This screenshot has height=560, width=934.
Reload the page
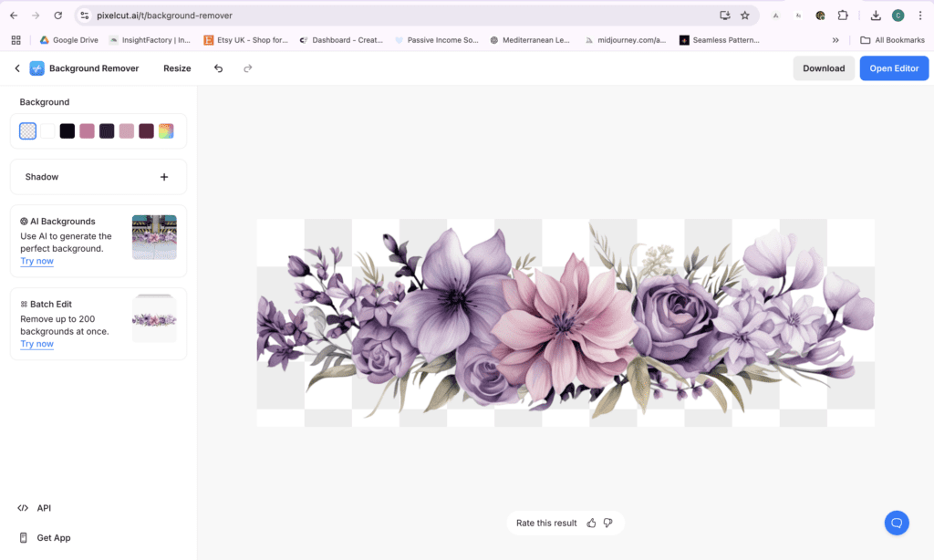point(58,16)
